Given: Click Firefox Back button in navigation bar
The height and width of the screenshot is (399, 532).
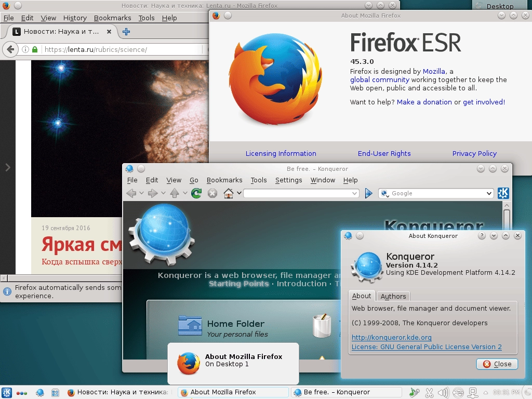Looking at the screenshot, I should click(x=10, y=49).
